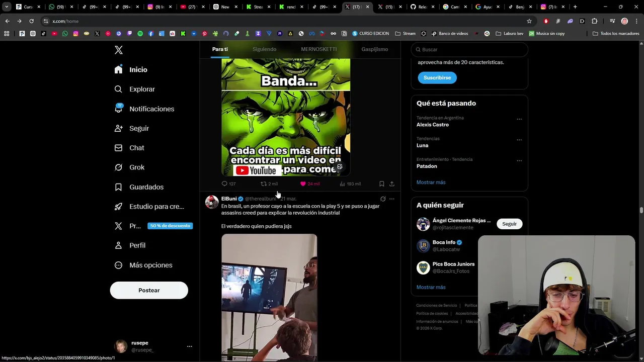
Task: Open a new browser tab
Action: tap(575, 7)
